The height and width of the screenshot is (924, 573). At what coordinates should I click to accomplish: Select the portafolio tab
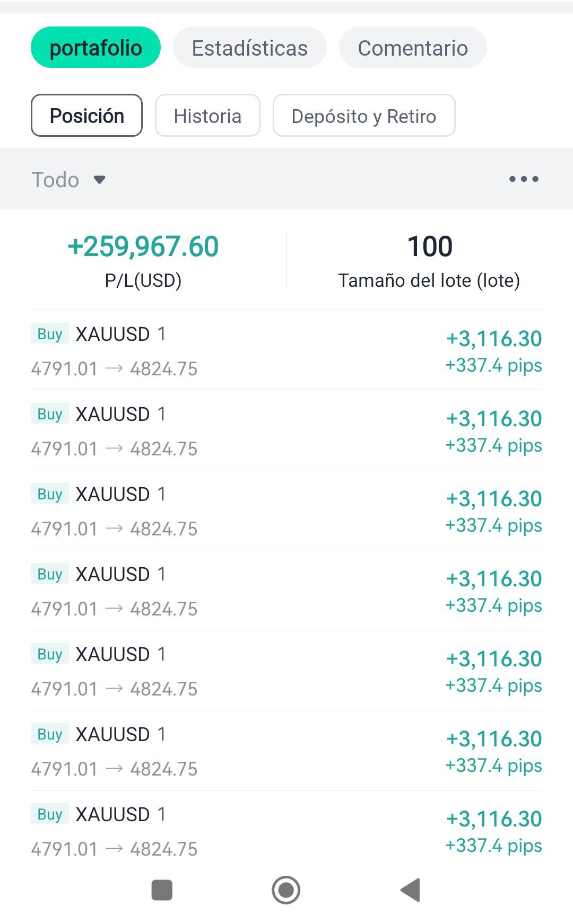[95, 48]
